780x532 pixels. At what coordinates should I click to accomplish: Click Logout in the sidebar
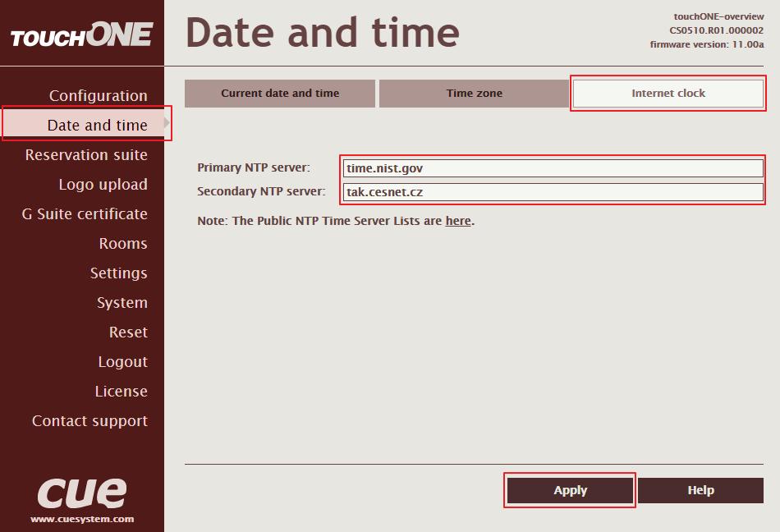coord(122,361)
